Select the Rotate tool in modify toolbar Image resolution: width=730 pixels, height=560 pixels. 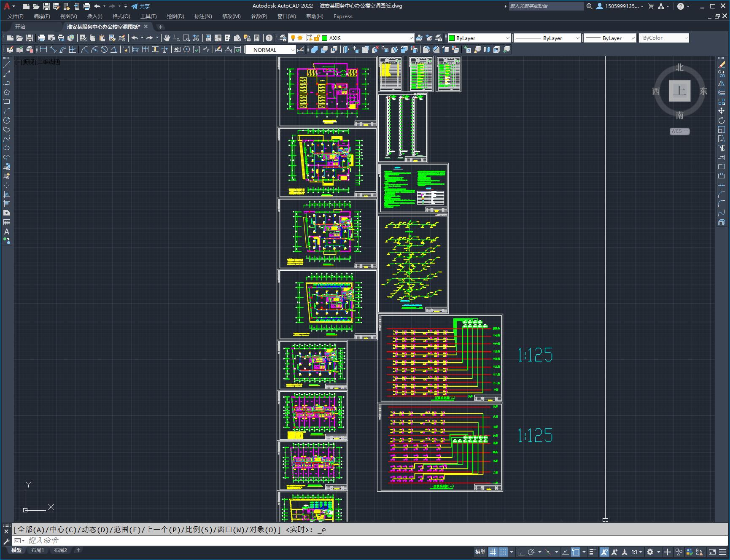coord(722,120)
